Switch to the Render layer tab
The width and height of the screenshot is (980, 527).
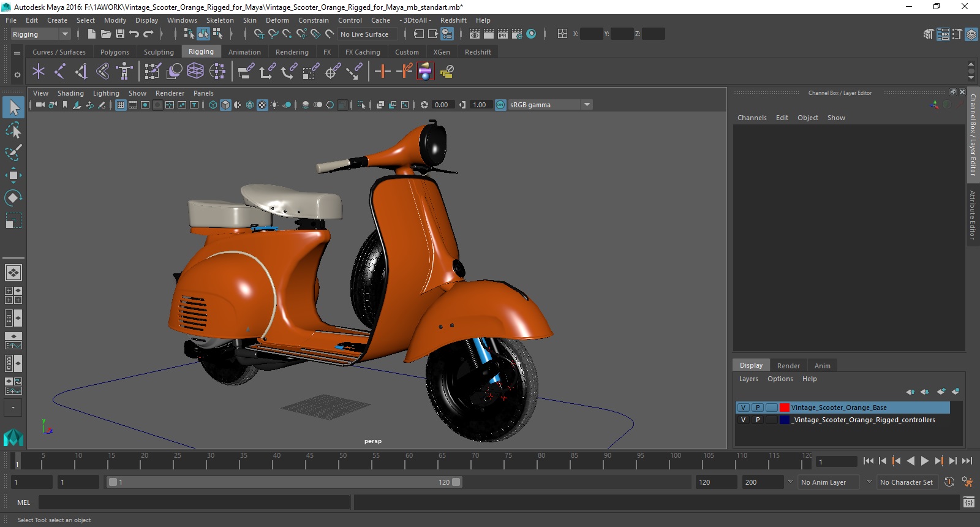788,366
